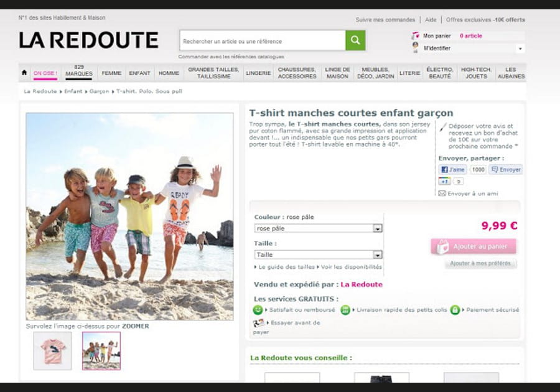
Task: Click the Ajouter au panier button
Action: [x=473, y=246]
